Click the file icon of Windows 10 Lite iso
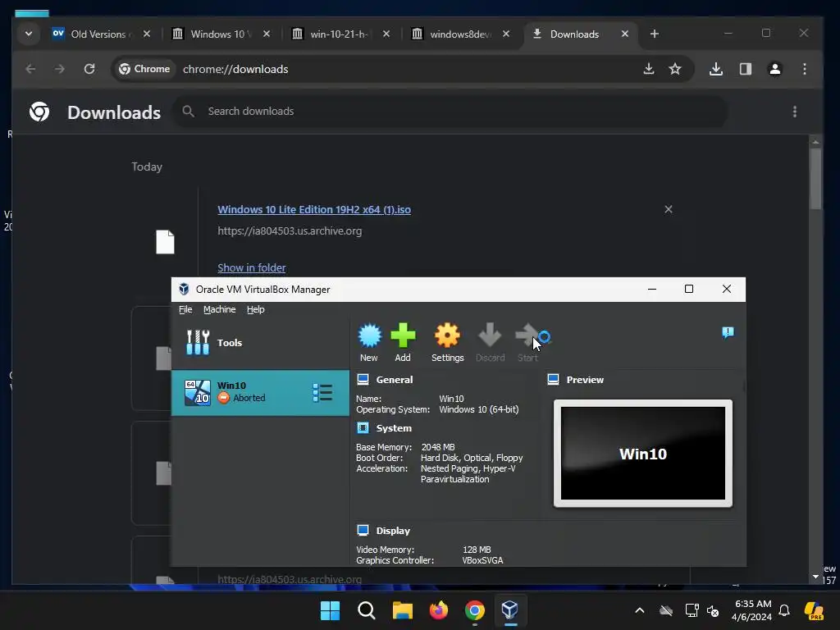This screenshot has height=630, width=840. pyautogui.click(x=165, y=242)
